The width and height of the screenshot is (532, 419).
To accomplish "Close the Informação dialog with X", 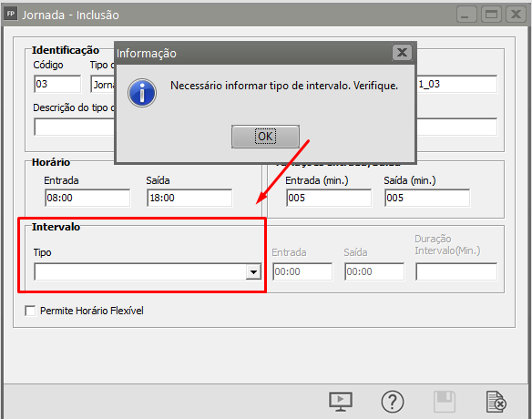I will coord(402,53).
